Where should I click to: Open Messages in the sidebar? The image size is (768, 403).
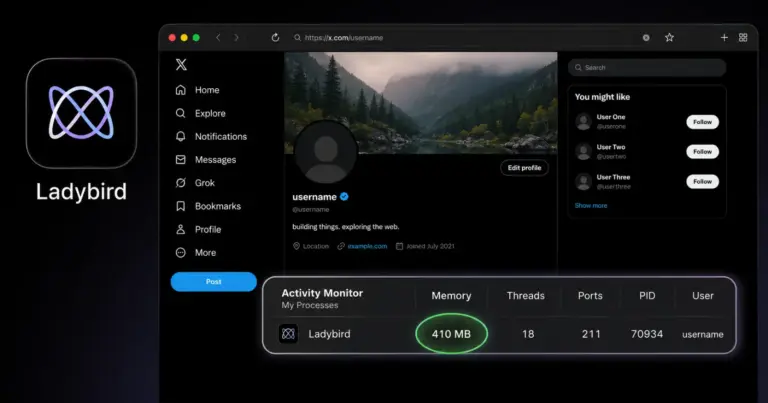(x=206, y=160)
